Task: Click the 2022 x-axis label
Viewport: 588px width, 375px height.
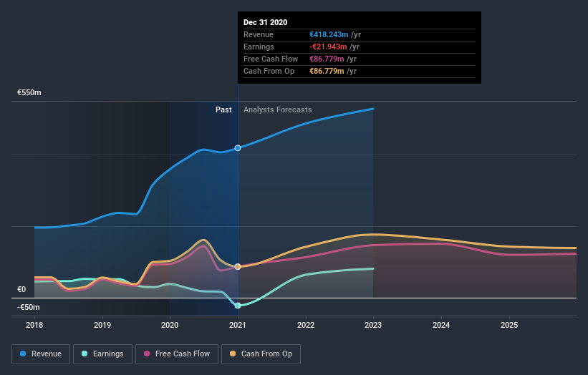Action: tap(306, 325)
